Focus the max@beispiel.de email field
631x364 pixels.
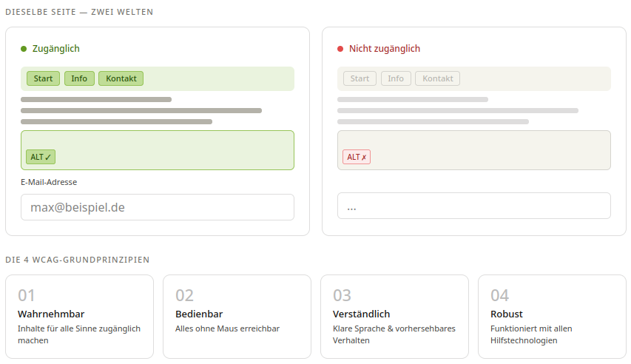[x=158, y=207]
